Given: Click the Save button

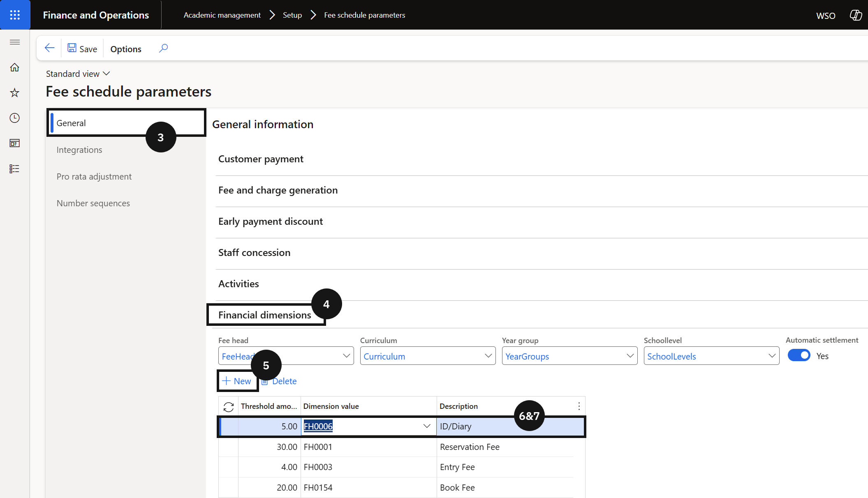Looking at the screenshot, I should pos(82,48).
